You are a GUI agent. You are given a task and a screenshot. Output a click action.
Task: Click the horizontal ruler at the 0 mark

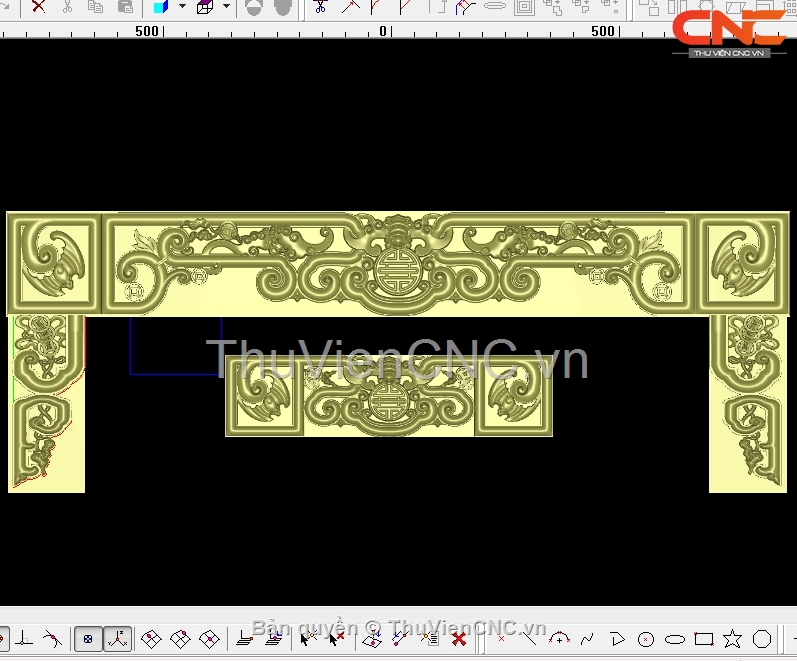pos(383,31)
